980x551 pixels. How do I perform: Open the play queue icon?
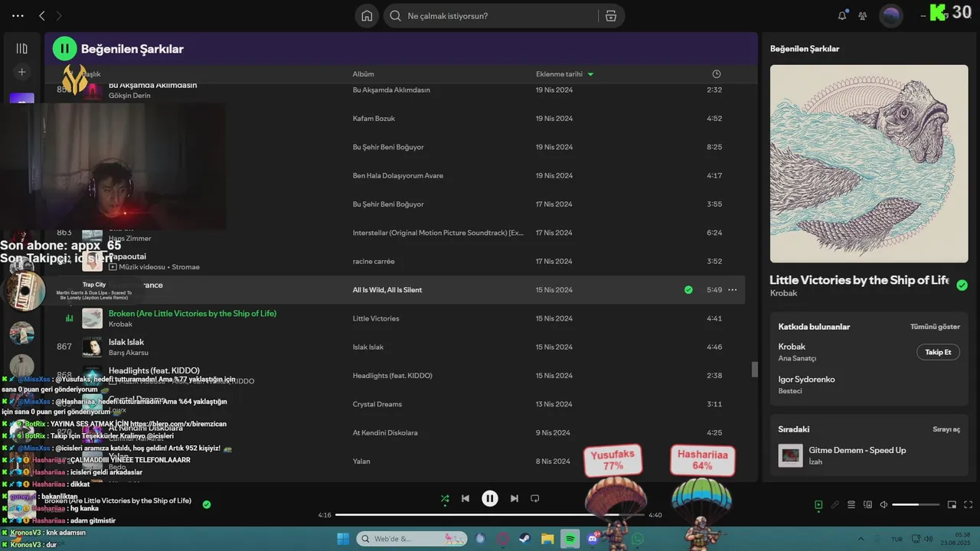click(851, 504)
